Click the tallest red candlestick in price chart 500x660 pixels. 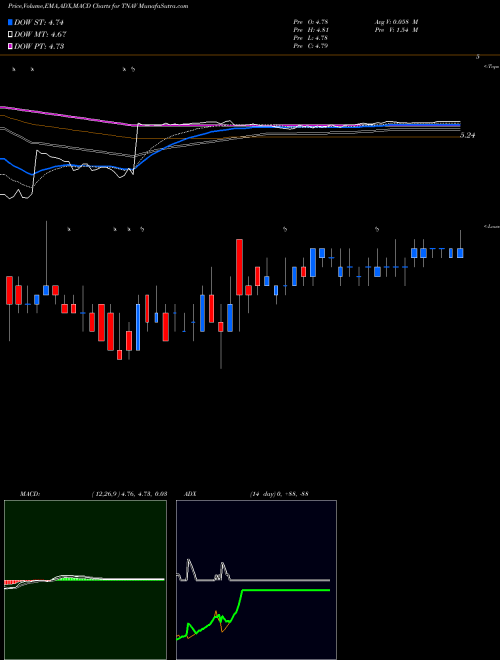coord(239,267)
